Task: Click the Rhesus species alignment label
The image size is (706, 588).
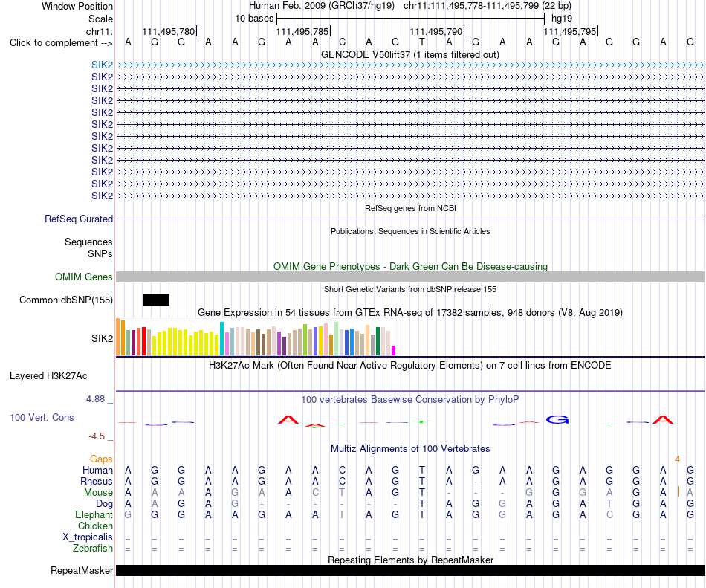Action: [97, 481]
